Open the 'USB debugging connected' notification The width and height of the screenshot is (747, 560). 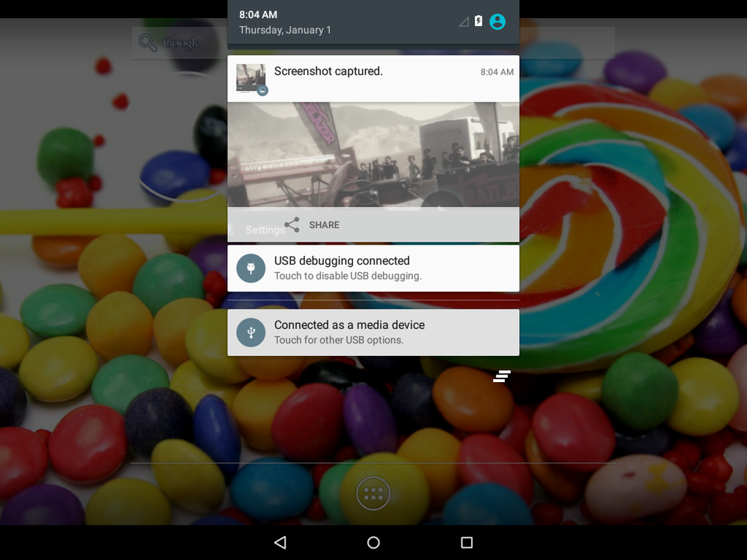click(374, 268)
